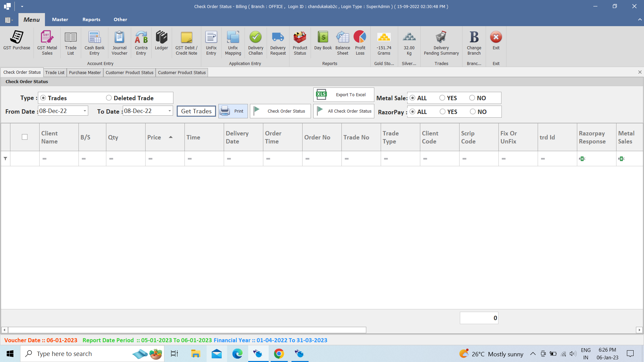Click Change Branch icon
This screenshot has height=362, width=644.
point(474,43)
